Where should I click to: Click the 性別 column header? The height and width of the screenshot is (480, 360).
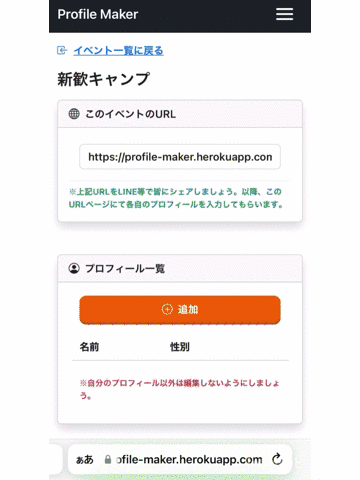point(180,347)
